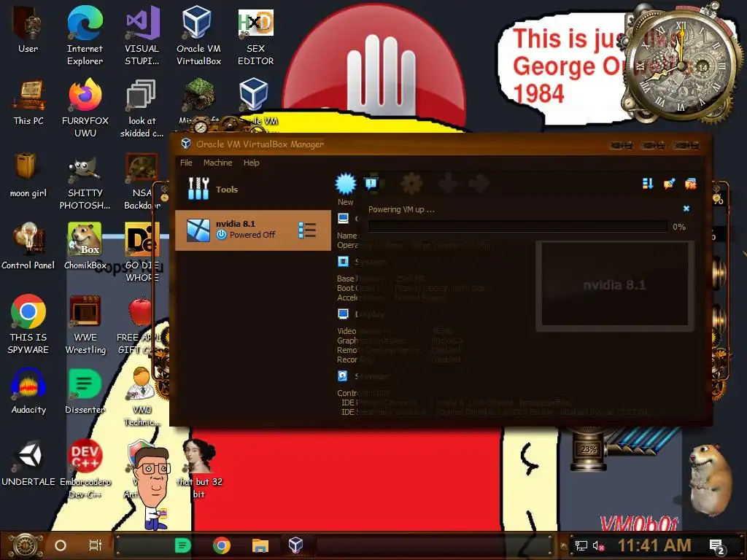Click the muted volume tray icon

(x=598, y=545)
